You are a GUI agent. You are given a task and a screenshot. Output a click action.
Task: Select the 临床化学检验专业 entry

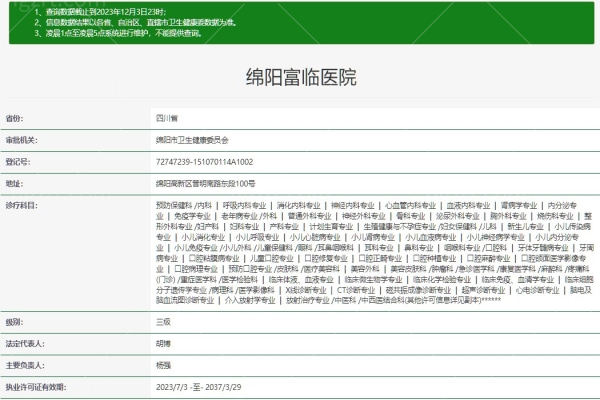442,280
